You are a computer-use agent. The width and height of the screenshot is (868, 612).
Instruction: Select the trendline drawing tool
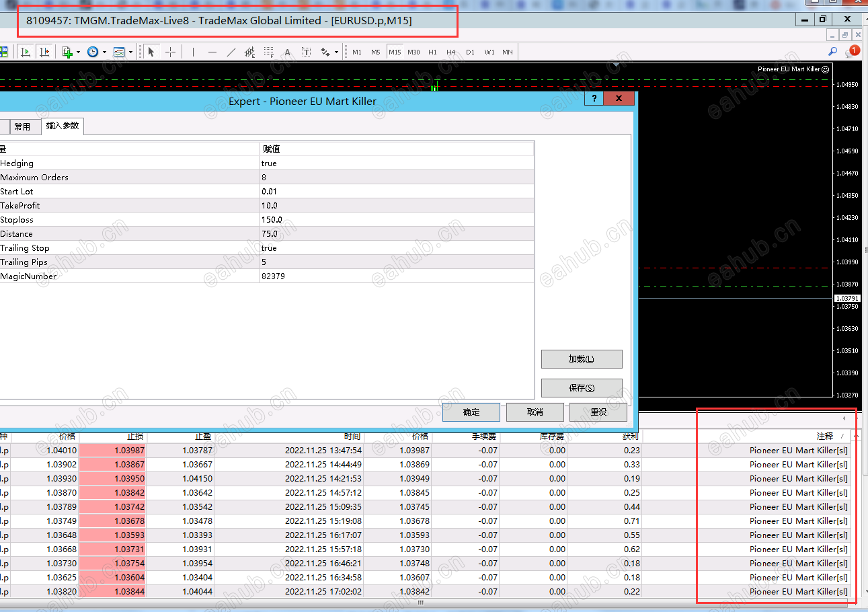click(231, 52)
